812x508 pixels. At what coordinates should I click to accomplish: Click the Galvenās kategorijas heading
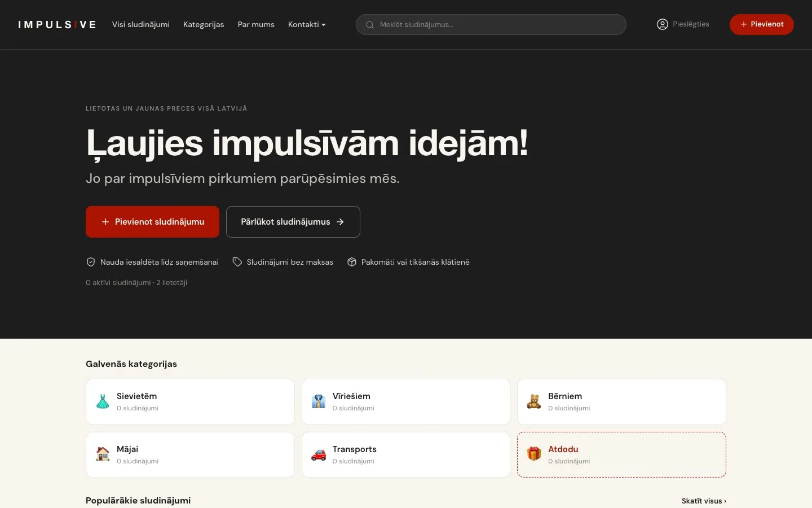(x=131, y=364)
